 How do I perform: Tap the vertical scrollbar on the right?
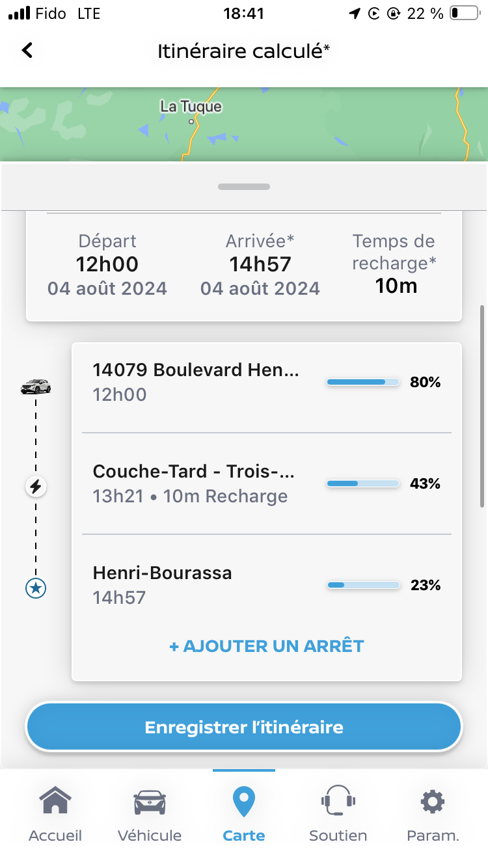pos(481,407)
